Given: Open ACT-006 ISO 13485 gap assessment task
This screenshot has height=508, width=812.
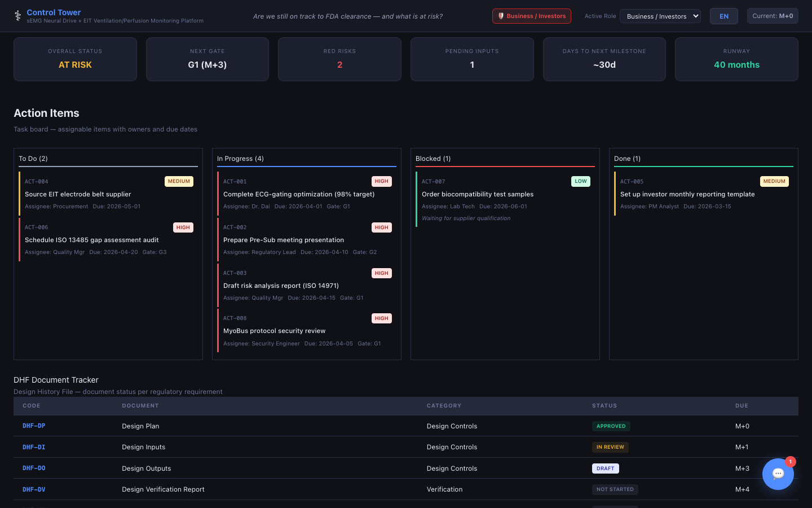Looking at the screenshot, I should click(x=107, y=240).
